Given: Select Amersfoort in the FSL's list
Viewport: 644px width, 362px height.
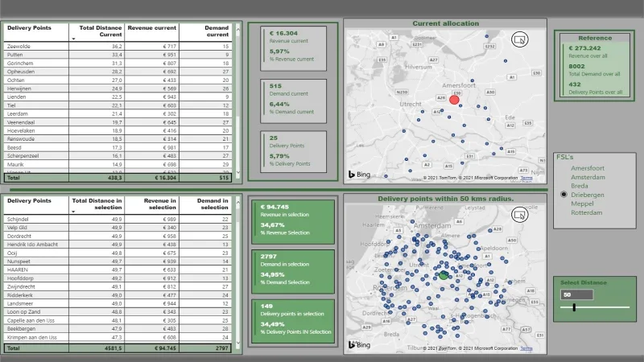Looking at the screenshot, I should pos(588,168).
